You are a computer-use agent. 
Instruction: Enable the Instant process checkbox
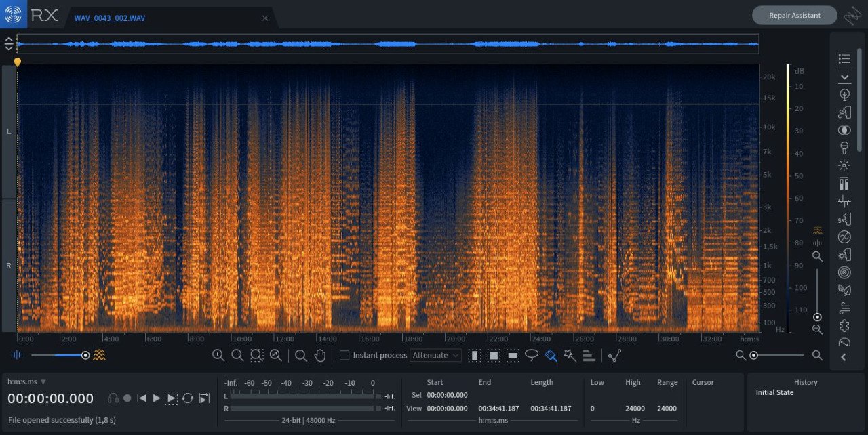pyautogui.click(x=344, y=356)
